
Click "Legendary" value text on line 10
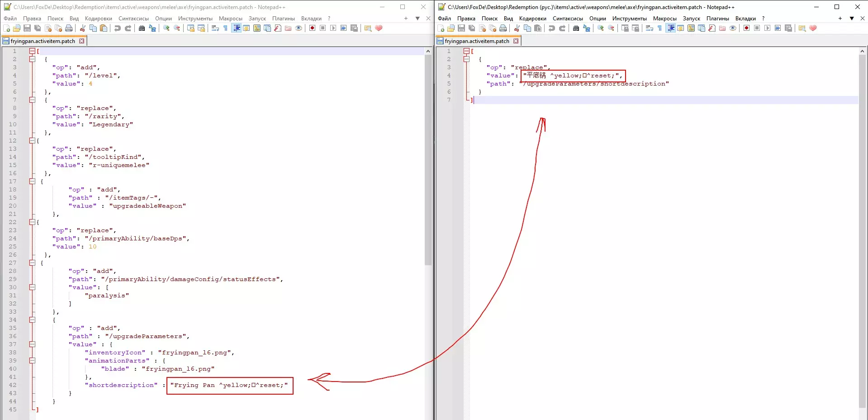point(111,124)
